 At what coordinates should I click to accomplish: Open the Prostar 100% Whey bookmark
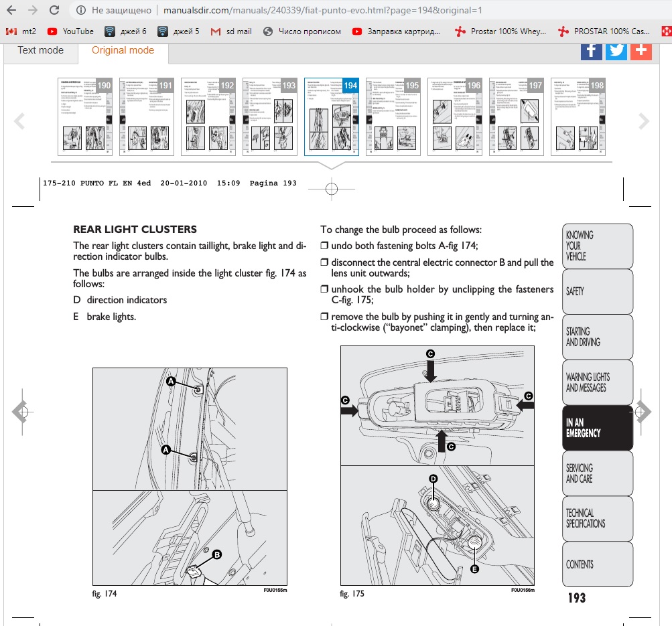[x=499, y=31]
